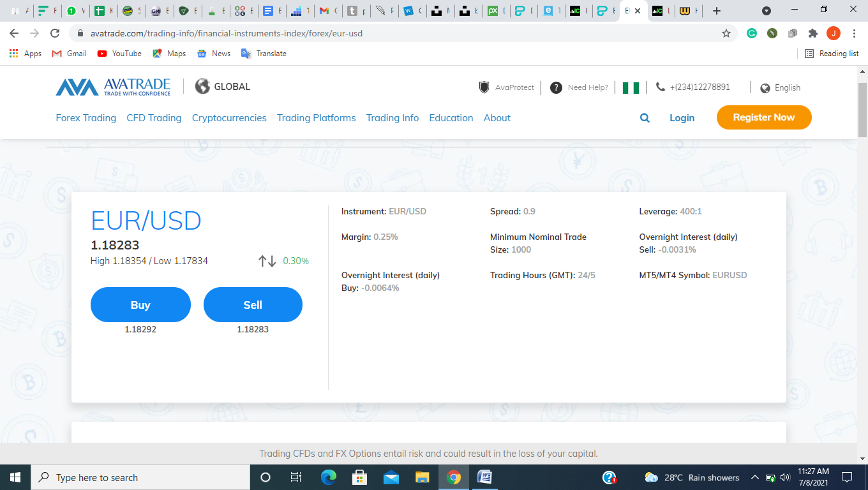The height and width of the screenshot is (490, 868).
Task: Click the Cortana circle icon
Action: pos(266,477)
